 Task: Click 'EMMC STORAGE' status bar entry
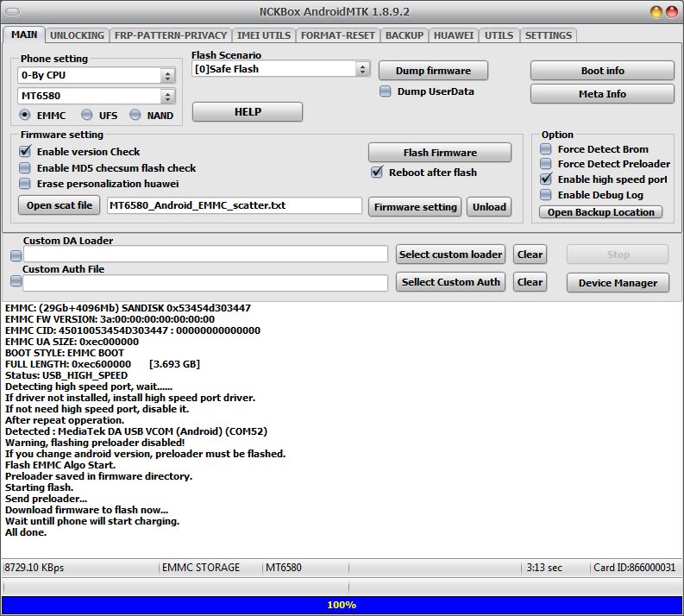201,568
